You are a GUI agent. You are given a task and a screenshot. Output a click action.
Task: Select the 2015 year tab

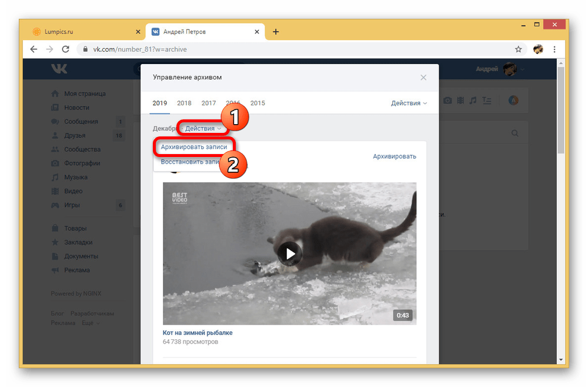pos(258,103)
